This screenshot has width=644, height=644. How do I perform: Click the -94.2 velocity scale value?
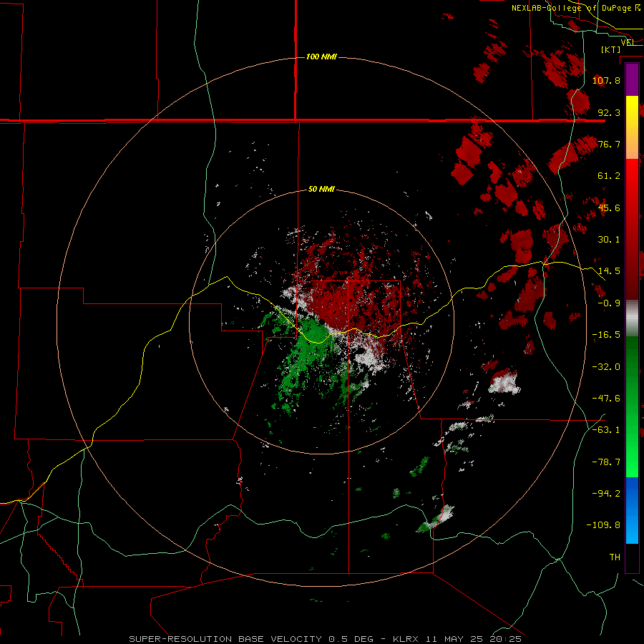pyautogui.click(x=606, y=494)
